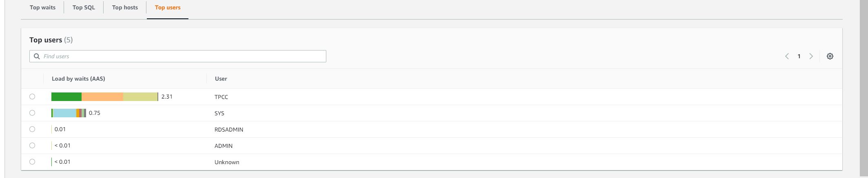Go to previous page using left chevron
Viewport: 868px width, 178px height.
(787, 56)
